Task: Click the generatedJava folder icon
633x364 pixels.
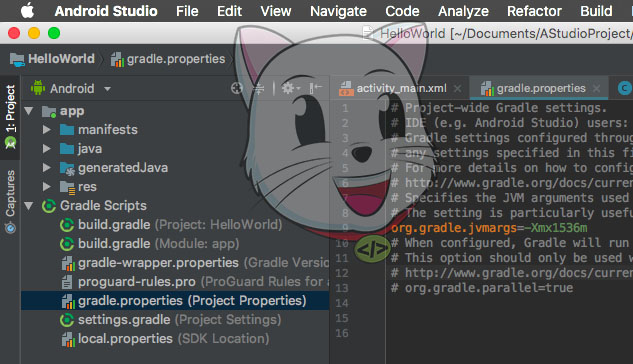Action: click(x=67, y=168)
